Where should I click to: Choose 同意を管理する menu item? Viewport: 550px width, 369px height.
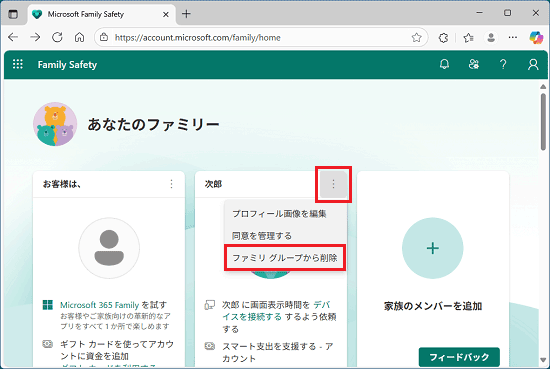[x=262, y=236]
